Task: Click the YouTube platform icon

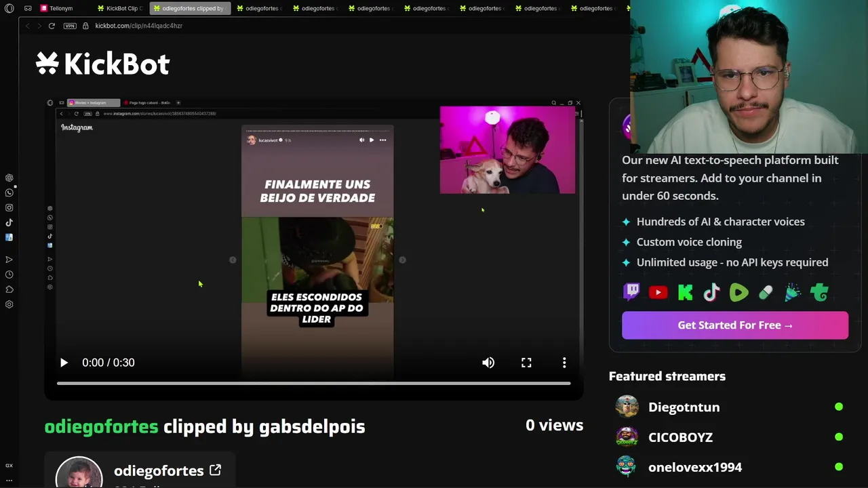Action: [x=658, y=292]
